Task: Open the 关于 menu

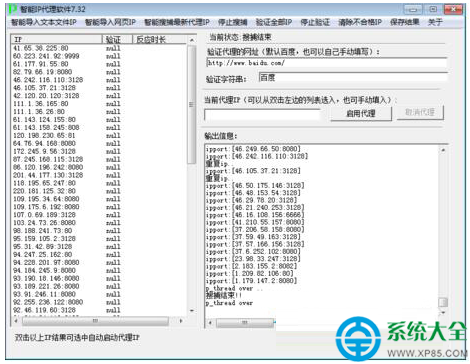Action: pos(435,22)
